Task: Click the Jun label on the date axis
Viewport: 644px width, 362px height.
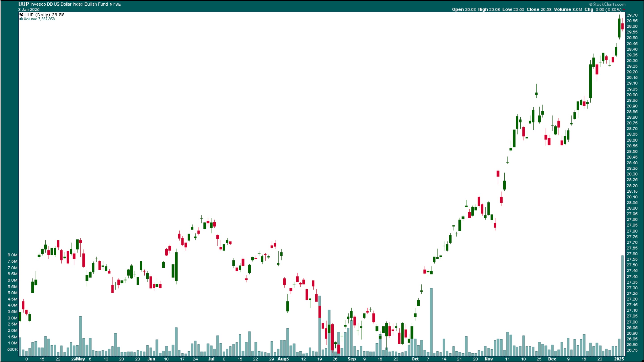Action: point(151,359)
